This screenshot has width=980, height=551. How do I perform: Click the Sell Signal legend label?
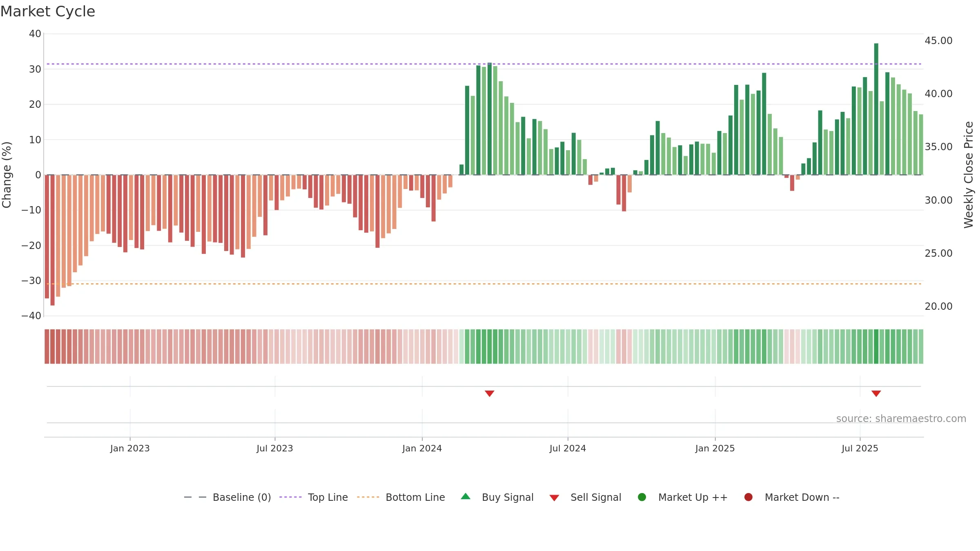[596, 497]
